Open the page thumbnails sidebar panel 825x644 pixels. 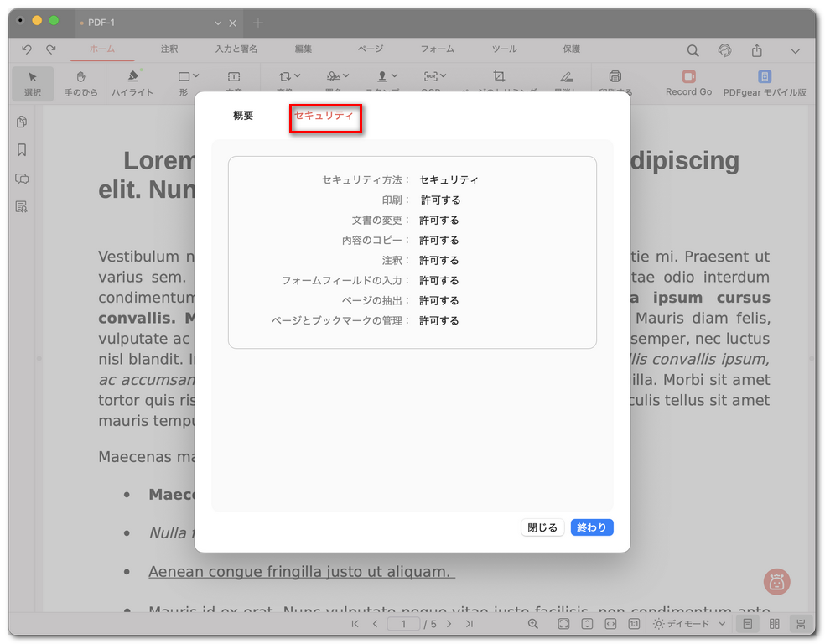click(x=20, y=122)
